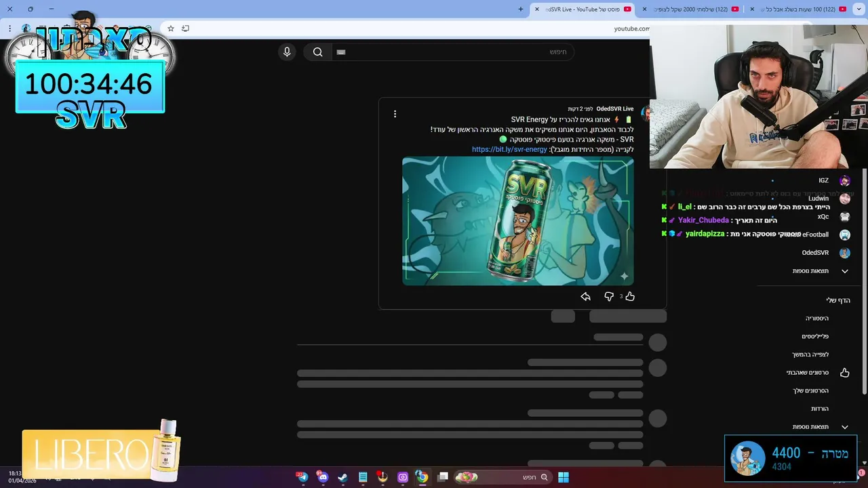This screenshot has width=868, height=488.
Task: Open Task View on taskbar
Action: pos(443,477)
